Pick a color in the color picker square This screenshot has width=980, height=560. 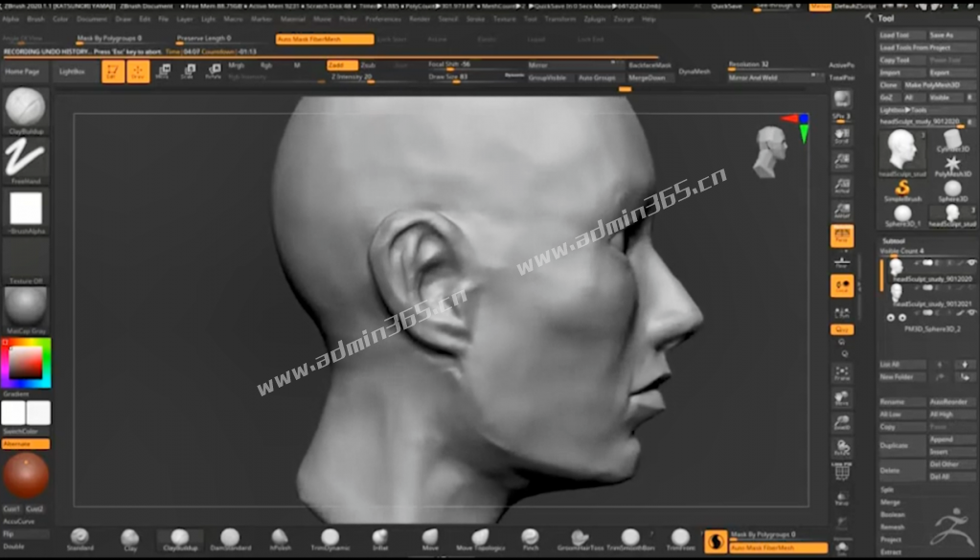pos(25,362)
